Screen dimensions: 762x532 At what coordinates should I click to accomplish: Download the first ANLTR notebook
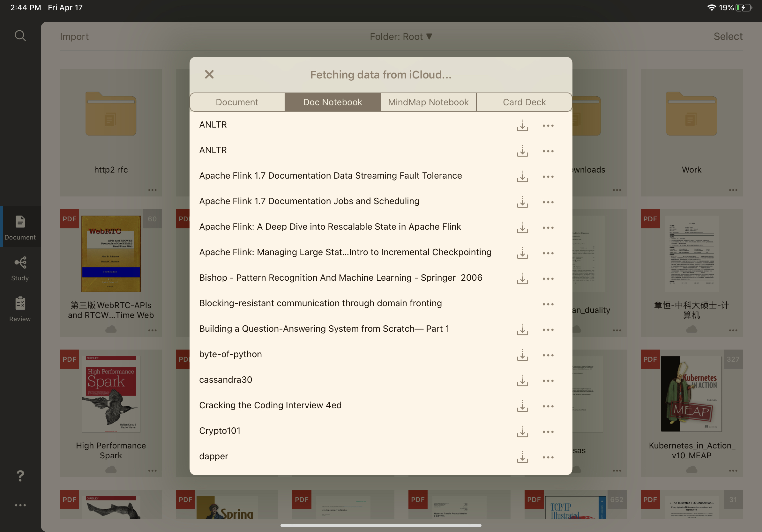[x=522, y=125]
